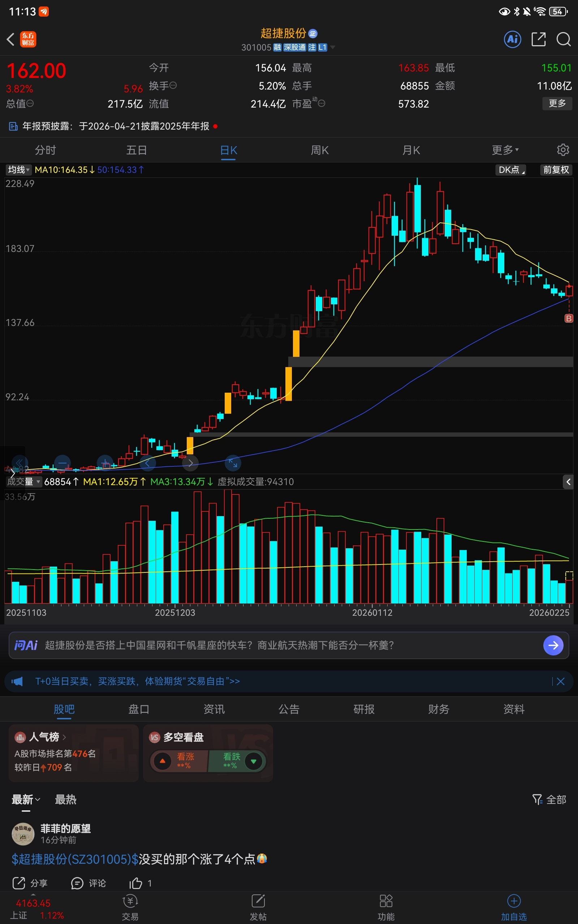Tap the info icon next to 换手
Image resolution: width=578 pixels, height=924 pixels.
(x=173, y=86)
